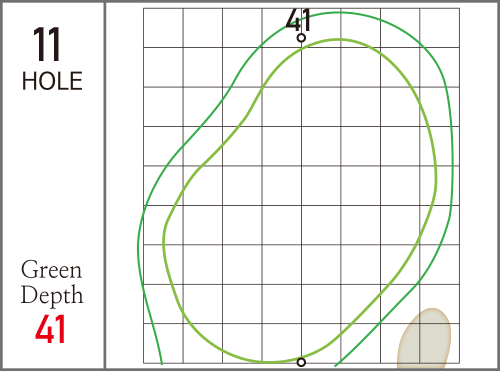Click the tan bunker shape
The image size is (500, 371).
click(424, 338)
